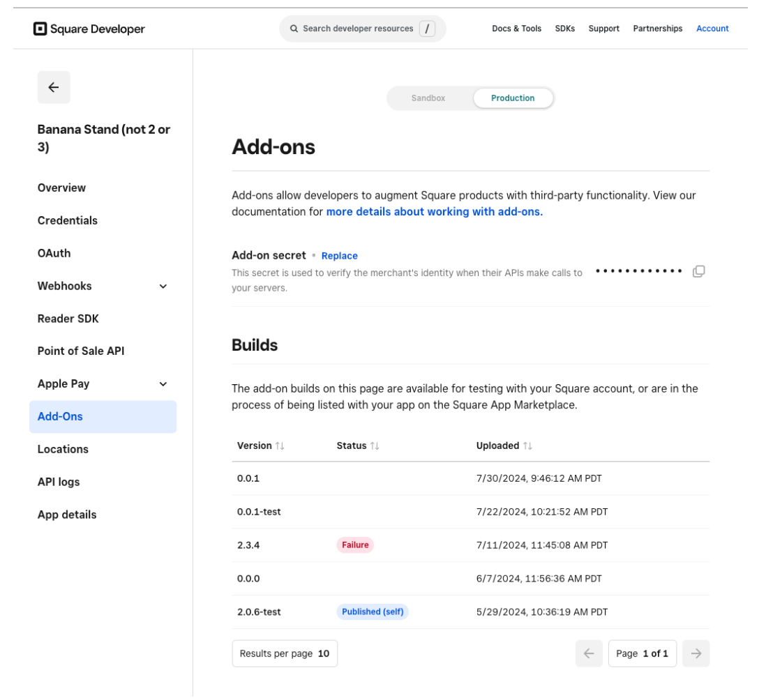Go to next page of builds
The width and height of the screenshot is (766, 700).
point(696,653)
